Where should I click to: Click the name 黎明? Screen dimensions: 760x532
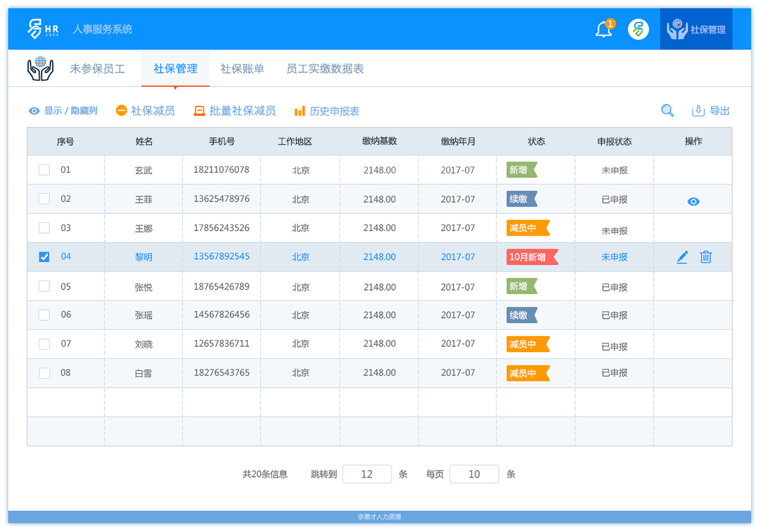(x=144, y=257)
